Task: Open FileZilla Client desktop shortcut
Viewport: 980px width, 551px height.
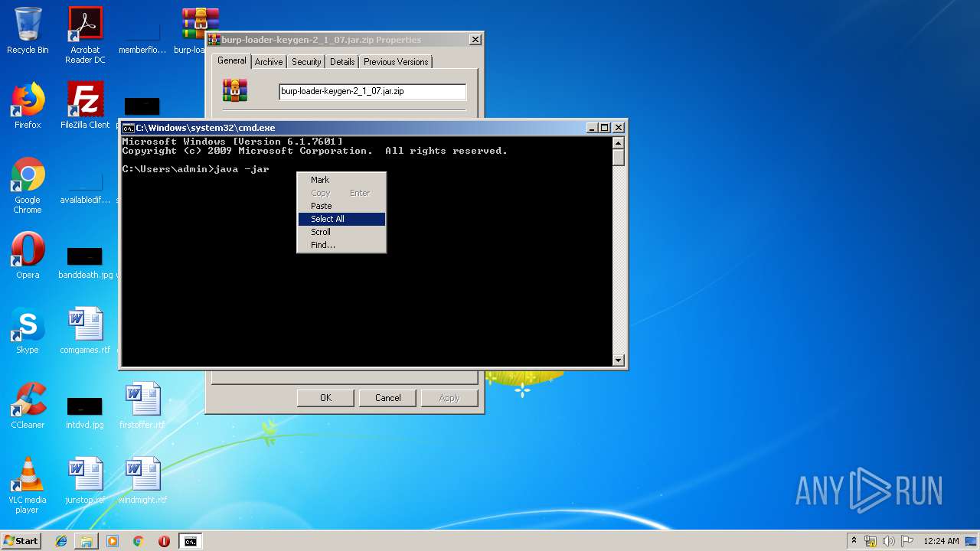Action: tap(85, 106)
